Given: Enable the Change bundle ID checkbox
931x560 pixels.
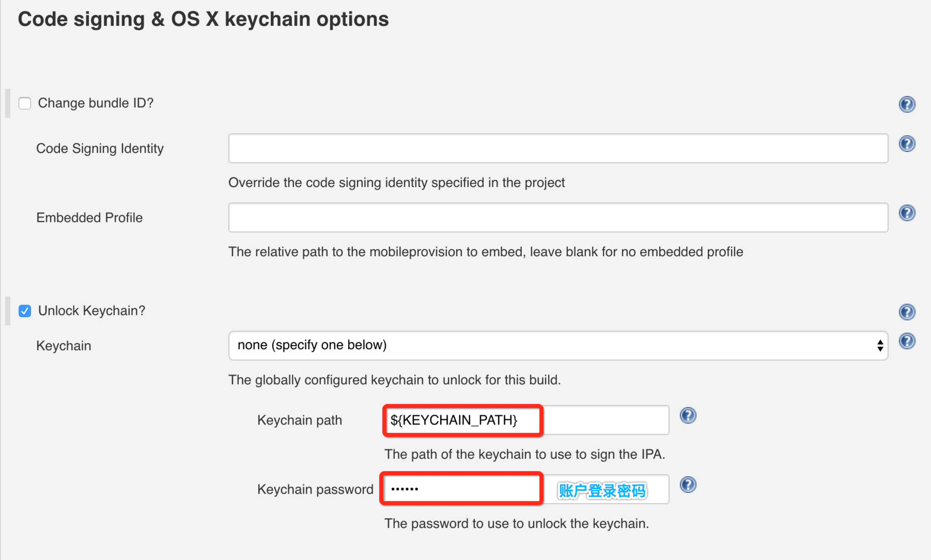Looking at the screenshot, I should pos(25,103).
